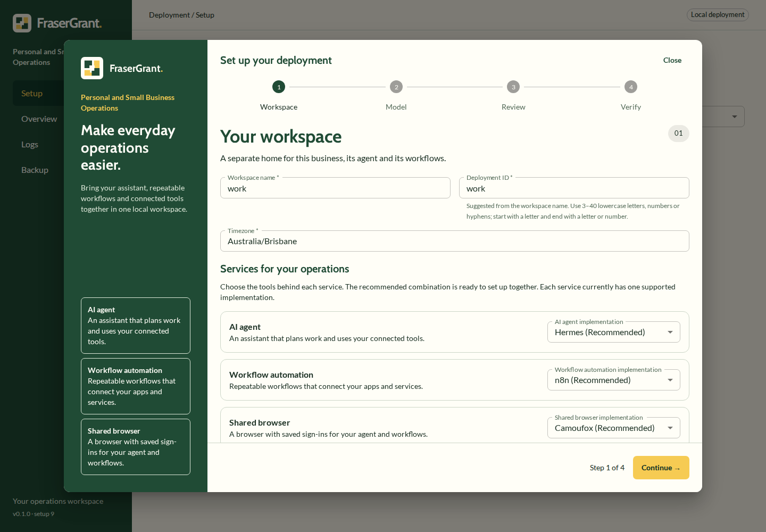This screenshot has height=532, width=766.
Task: Click the Timezone field
Action: (x=455, y=241)
